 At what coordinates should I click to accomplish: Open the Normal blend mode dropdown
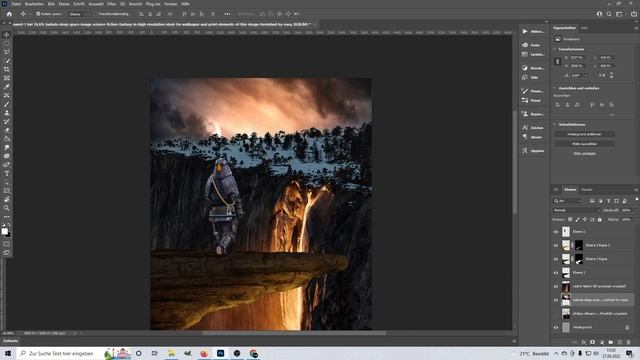tap(576, 210)
